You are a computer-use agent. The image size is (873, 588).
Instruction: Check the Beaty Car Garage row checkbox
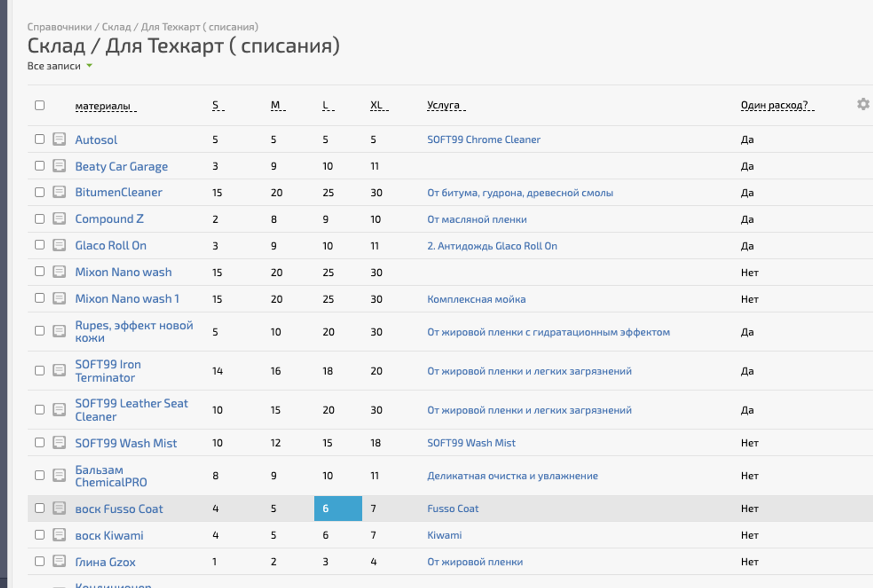tap(39, 166)
